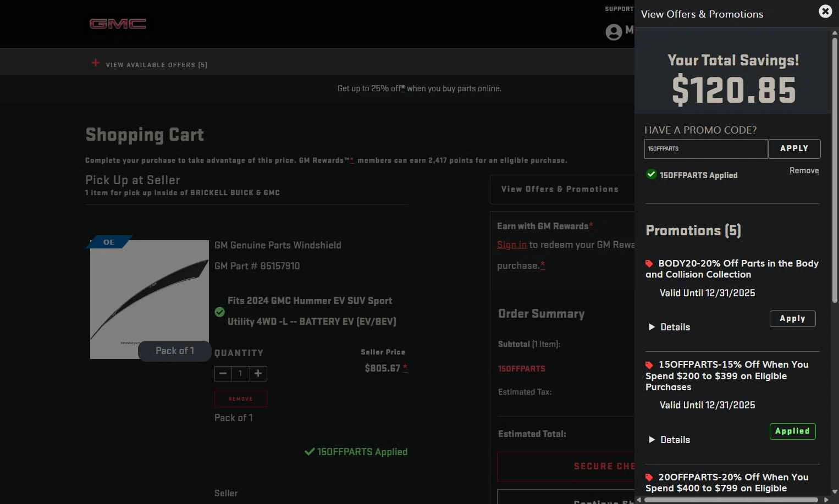Click the promotions panel vertical scrollbar

(835, 170)
